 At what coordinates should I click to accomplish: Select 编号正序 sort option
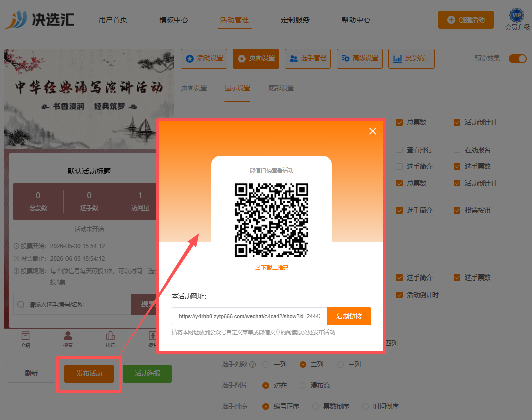pos(266,406)
